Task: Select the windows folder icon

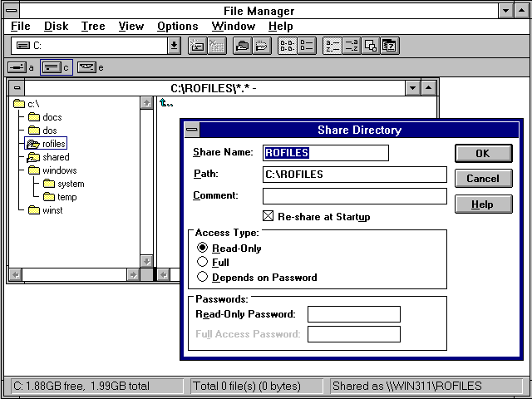Action: [x=34, y=170]
